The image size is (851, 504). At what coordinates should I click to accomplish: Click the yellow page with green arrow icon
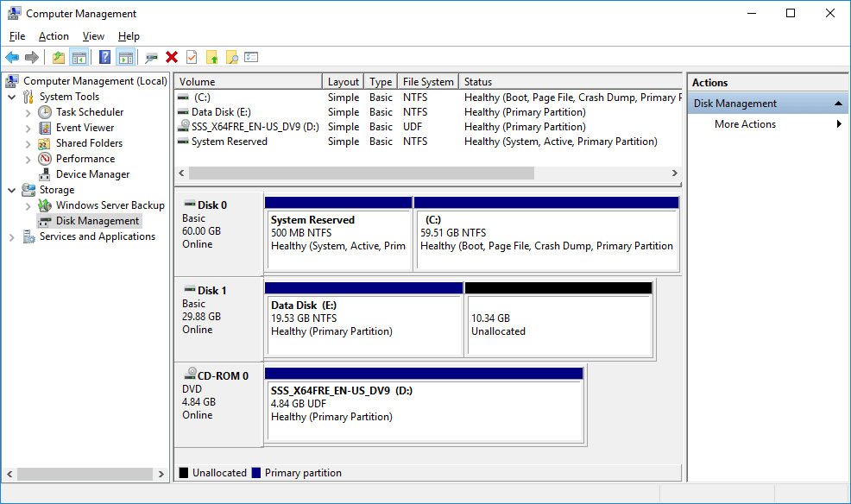211,57
